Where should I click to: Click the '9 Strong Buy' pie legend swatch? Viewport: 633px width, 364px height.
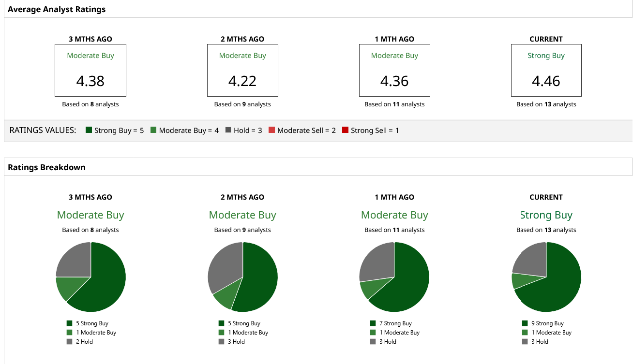pyautogui.click(x=525, y=323)
